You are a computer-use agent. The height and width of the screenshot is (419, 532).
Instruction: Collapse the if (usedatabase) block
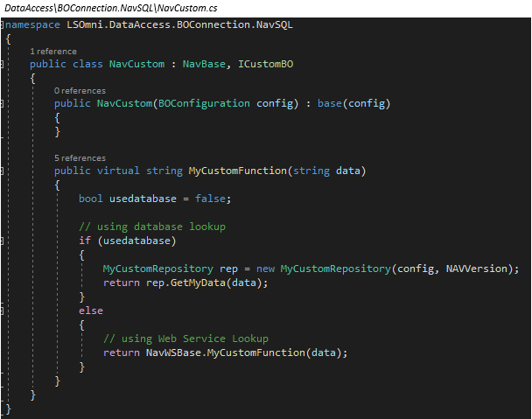pyautogui.click(x=3, y=240)
